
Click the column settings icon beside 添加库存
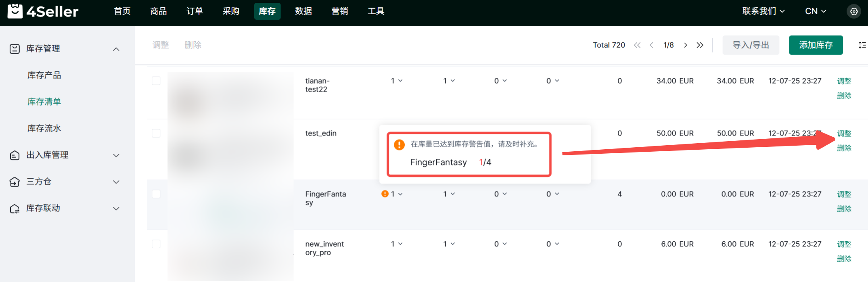[x=862, y=45]
